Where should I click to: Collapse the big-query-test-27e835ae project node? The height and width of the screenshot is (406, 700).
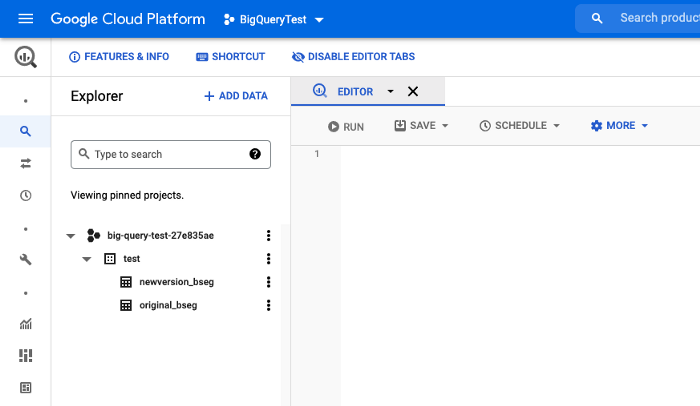click(x=70, y=236)
